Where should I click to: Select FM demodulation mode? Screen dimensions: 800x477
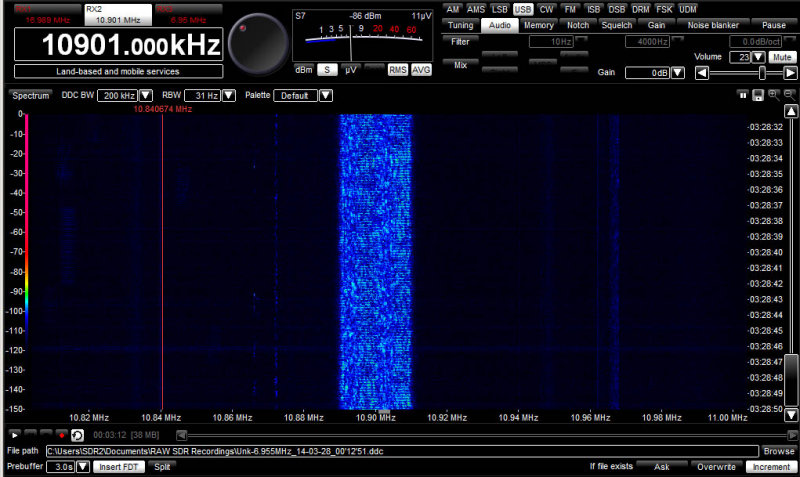coord(570,9)
